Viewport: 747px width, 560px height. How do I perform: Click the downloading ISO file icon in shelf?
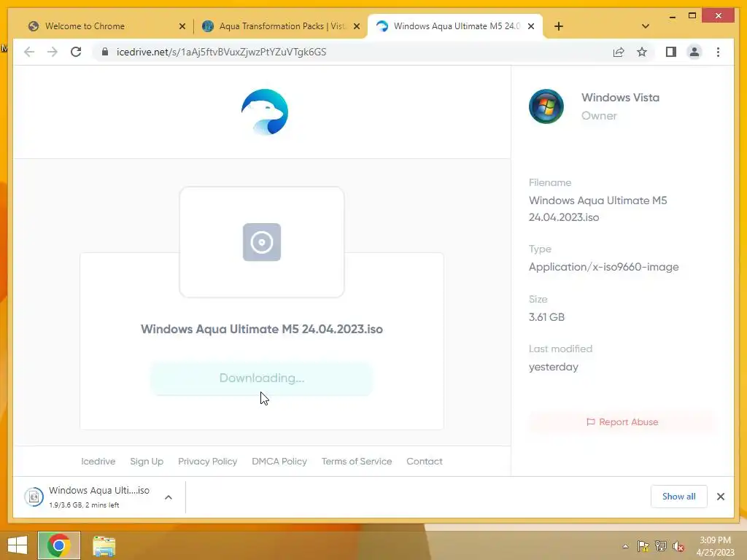coord(34,497)
